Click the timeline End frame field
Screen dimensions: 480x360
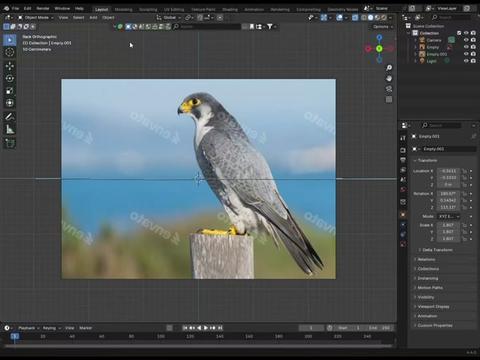coord(379,328)
